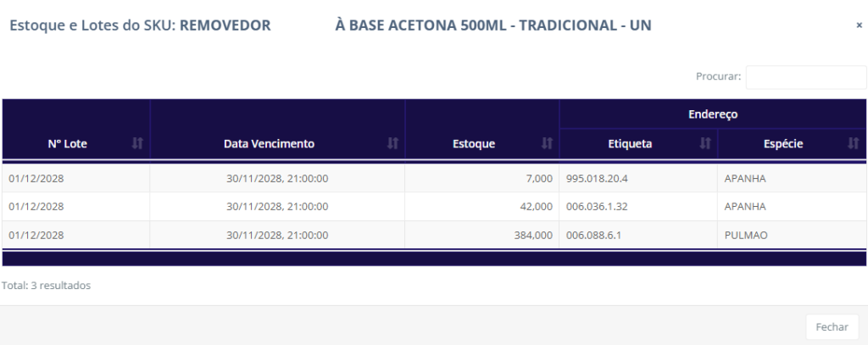Click the expiry date in the 42,000 row
This screenshot has height=345, width=868.
point(277,206)
